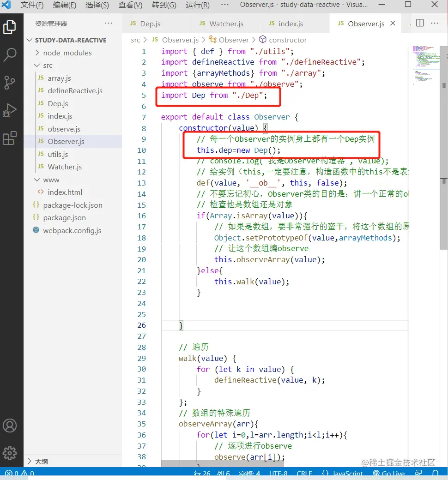Collapse the www folder

pos(73,180)
